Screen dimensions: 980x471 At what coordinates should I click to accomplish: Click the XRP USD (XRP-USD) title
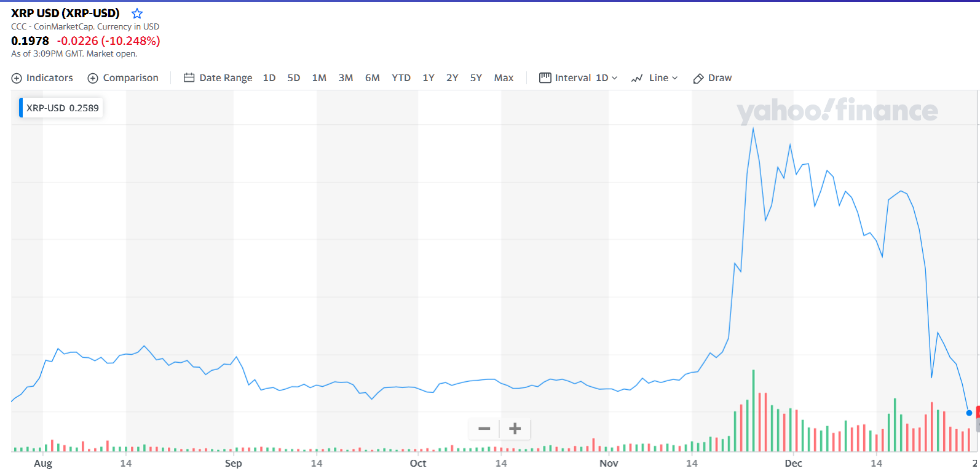(65, 13)
